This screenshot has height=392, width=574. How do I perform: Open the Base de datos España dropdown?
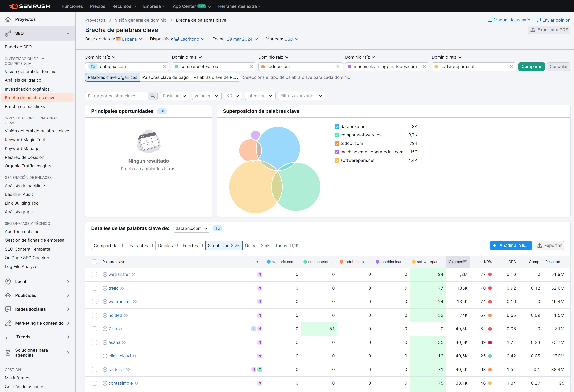130,39
